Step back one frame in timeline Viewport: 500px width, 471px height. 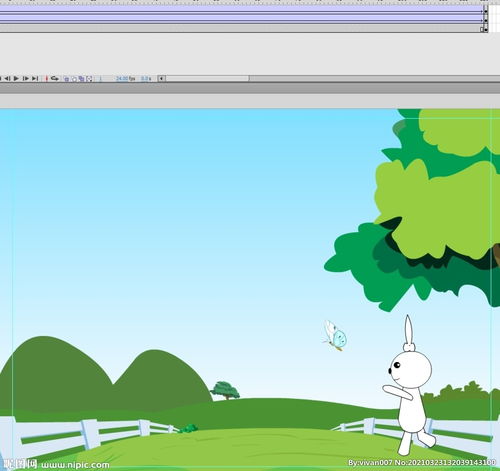click(x=7, y=79)
